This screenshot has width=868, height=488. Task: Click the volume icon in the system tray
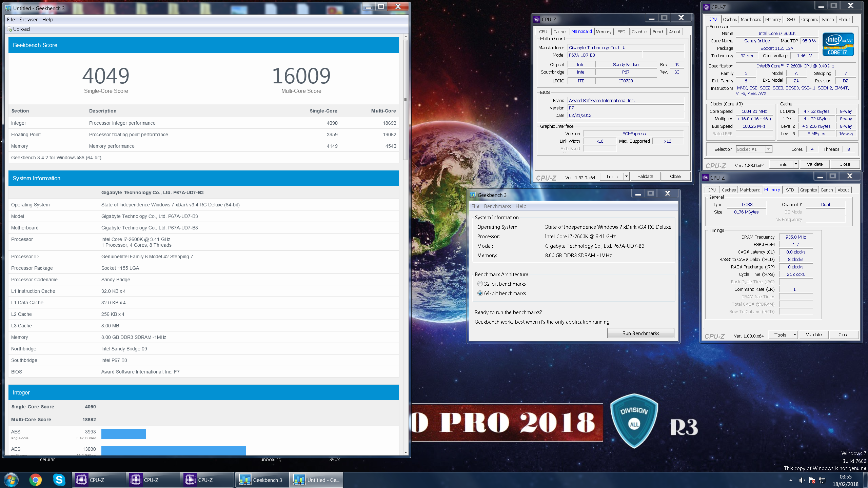coord(802,480)
